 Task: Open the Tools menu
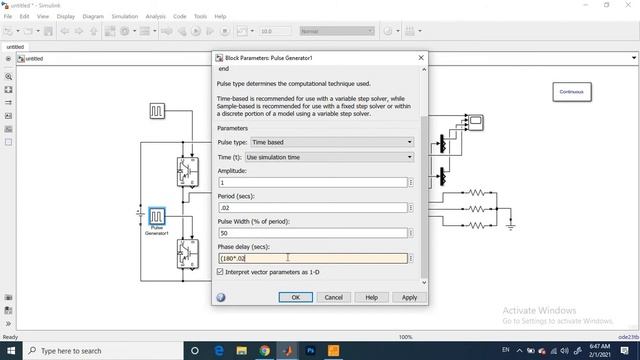pos(200,16)
